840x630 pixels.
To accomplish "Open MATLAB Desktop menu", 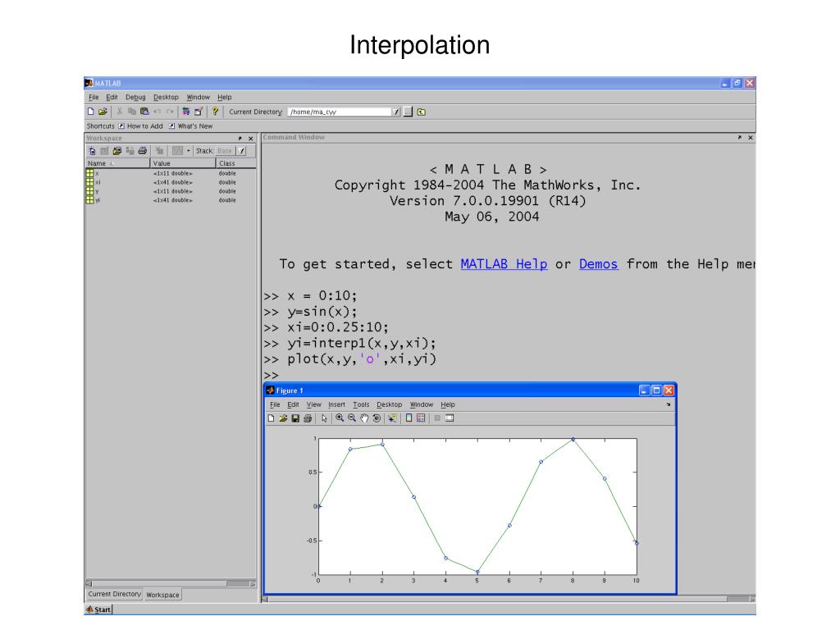I will (166, 98).
